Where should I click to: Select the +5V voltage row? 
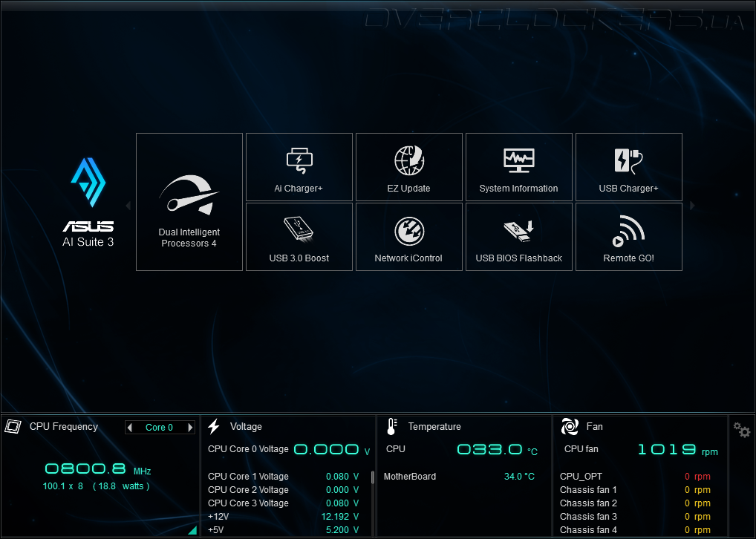[x=284, y=530]
